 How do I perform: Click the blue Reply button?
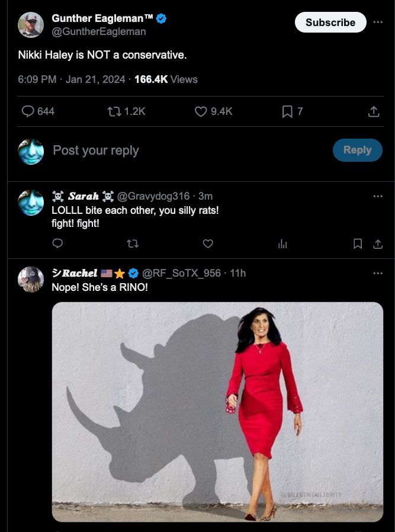(x=357, y=150)
